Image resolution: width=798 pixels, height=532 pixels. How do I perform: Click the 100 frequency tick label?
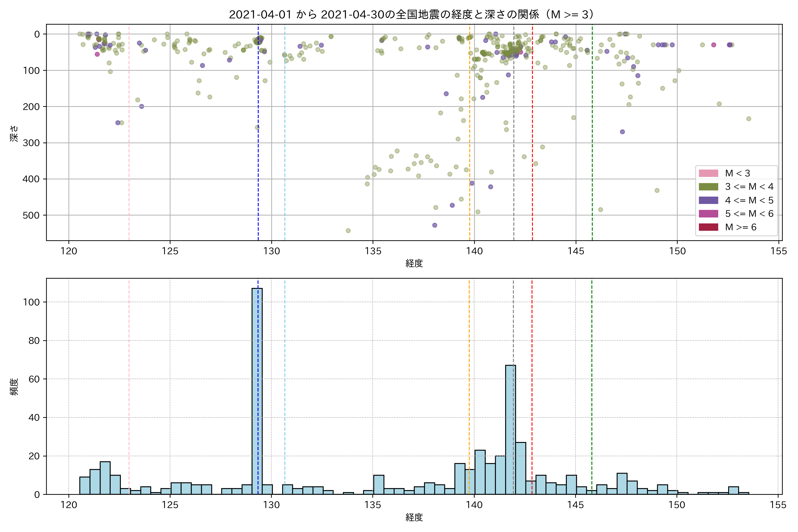(x=31, y=302)
